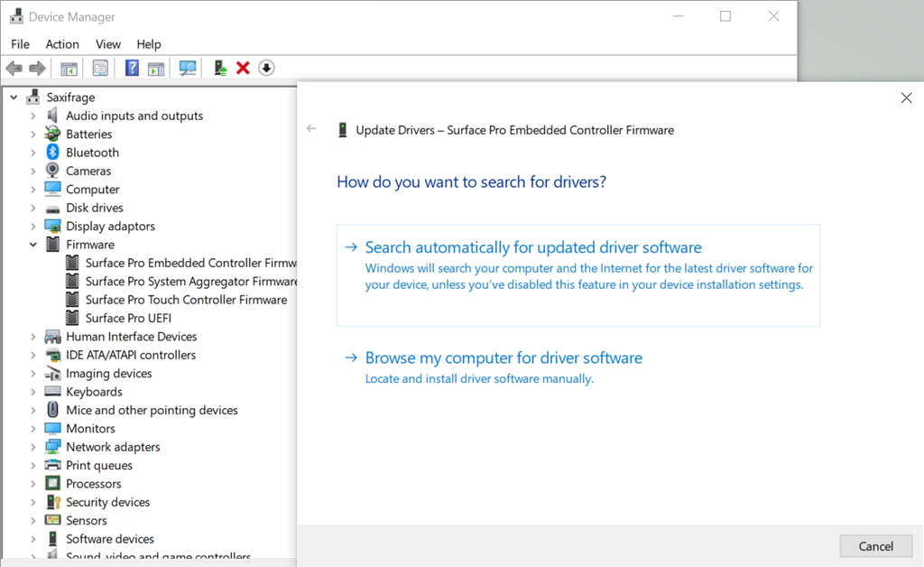Expand the Monitors category

pos(33,429)
